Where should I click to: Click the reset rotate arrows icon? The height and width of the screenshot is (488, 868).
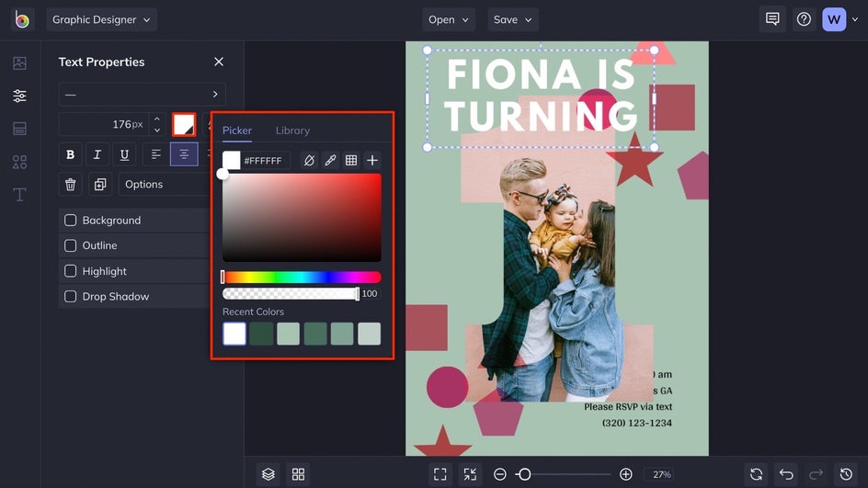tap(756, 474)
